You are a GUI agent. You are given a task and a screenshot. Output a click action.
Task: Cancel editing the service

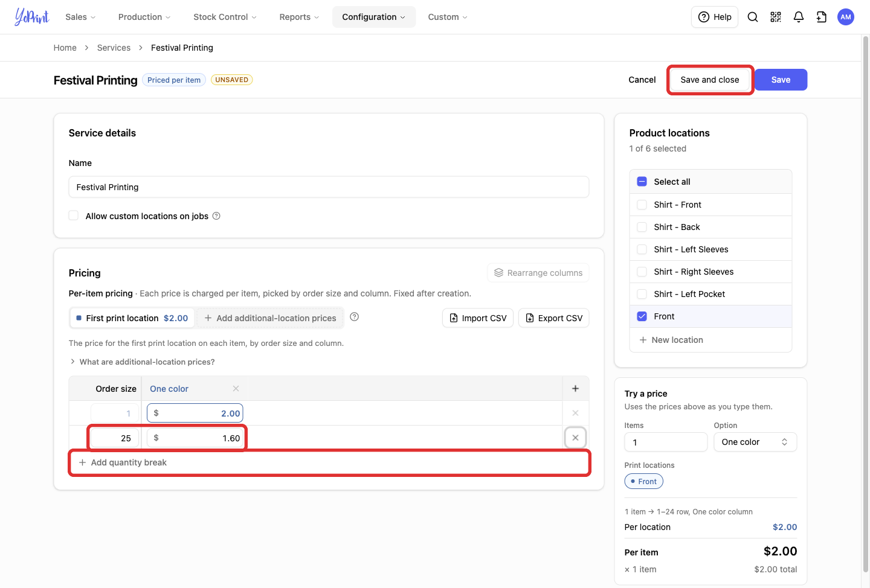642,80
